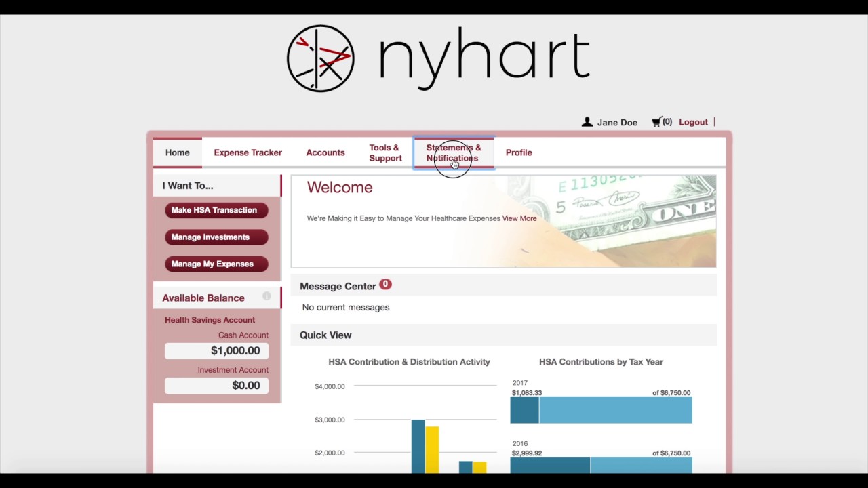The width and height of the screenshot is (868, 488).
Task: Click the Manage My Expenses button
Action: coord(216,264)
